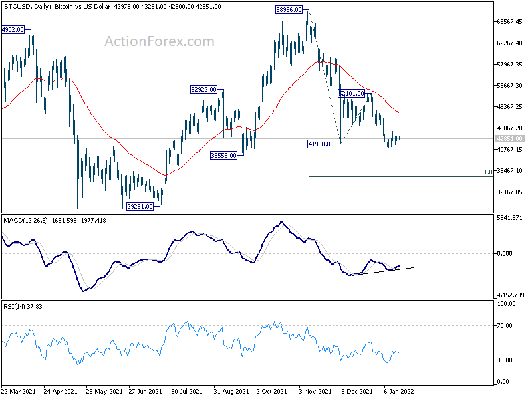Select the 22 Mar 2021 date marker
The width and height of the screenshot is (532, 399).
19,392
